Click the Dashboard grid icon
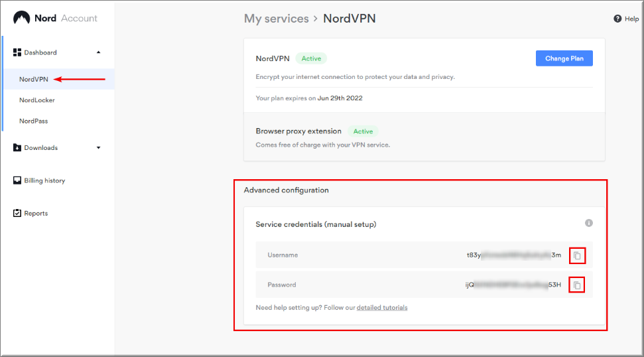The width and height of the screenshot is (644, 357). point(17,52)
